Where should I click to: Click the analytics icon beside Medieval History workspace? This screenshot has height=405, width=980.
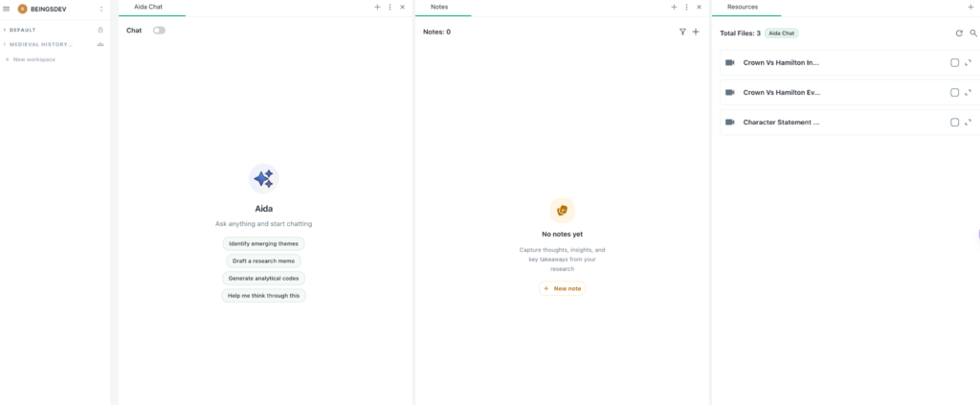pos(100,44)
